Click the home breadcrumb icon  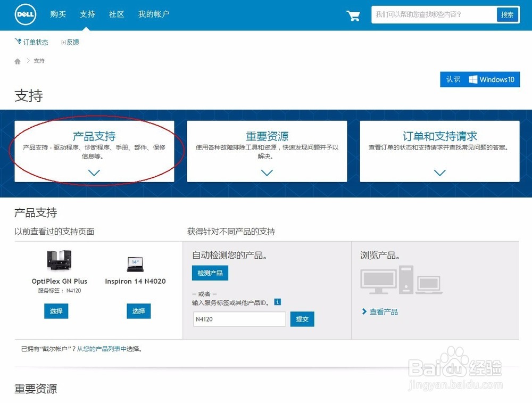[18, 61]
